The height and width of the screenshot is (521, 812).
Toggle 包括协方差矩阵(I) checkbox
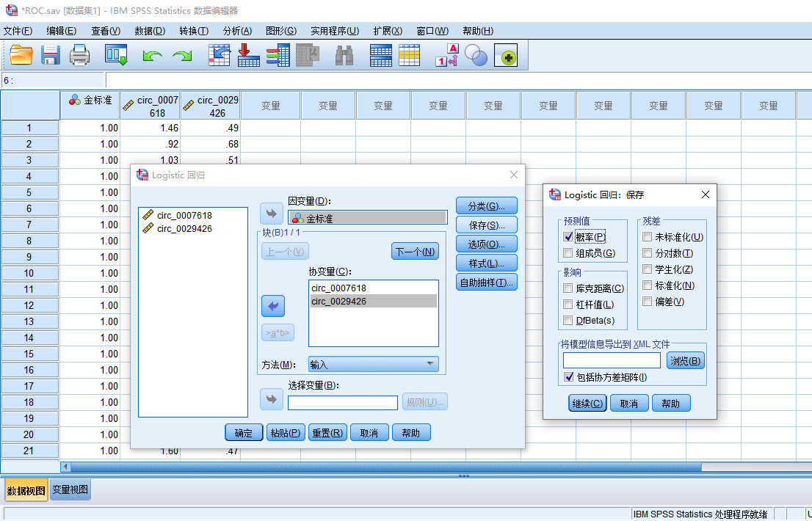568,377
